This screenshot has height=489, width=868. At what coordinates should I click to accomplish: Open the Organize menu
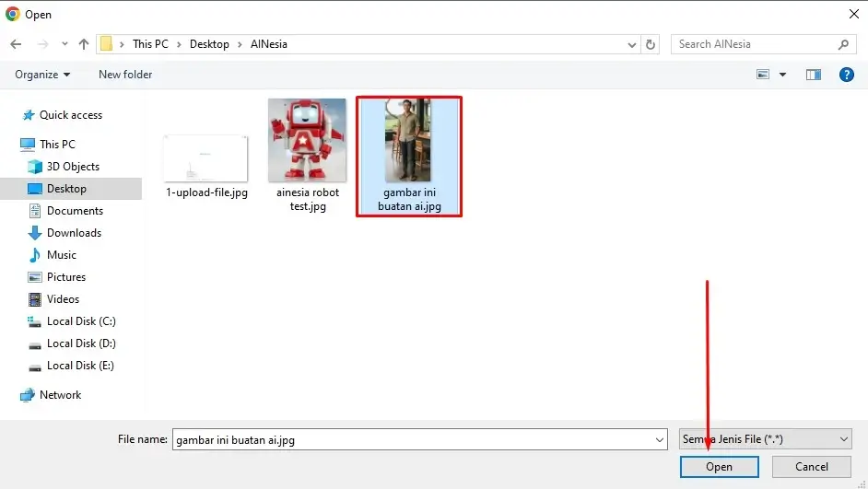[x=42, y=75]
